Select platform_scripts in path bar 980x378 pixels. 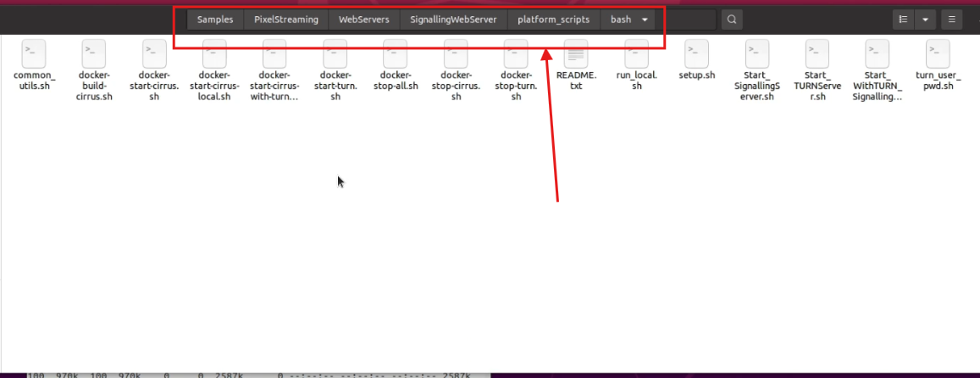coord(553,19)
